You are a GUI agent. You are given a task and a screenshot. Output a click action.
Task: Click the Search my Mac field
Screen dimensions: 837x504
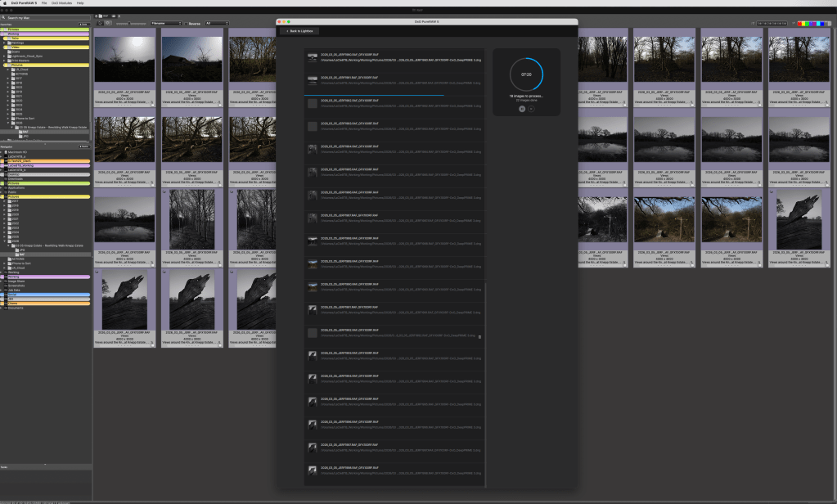pyautogui.click(x=45, y=17)
